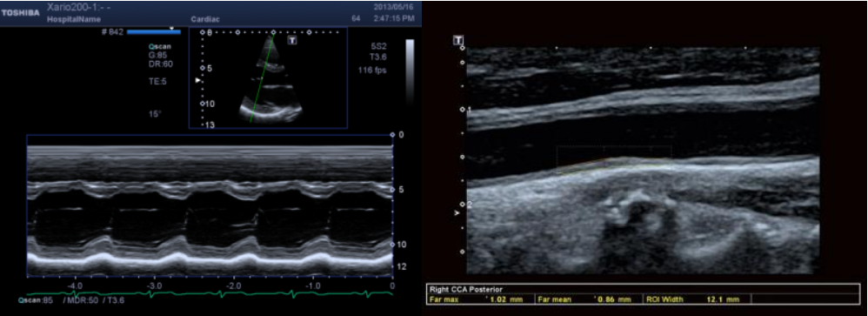Click the Cardiac preset label in header
This screenshot has width=868, height=316.
pos(205,19)
